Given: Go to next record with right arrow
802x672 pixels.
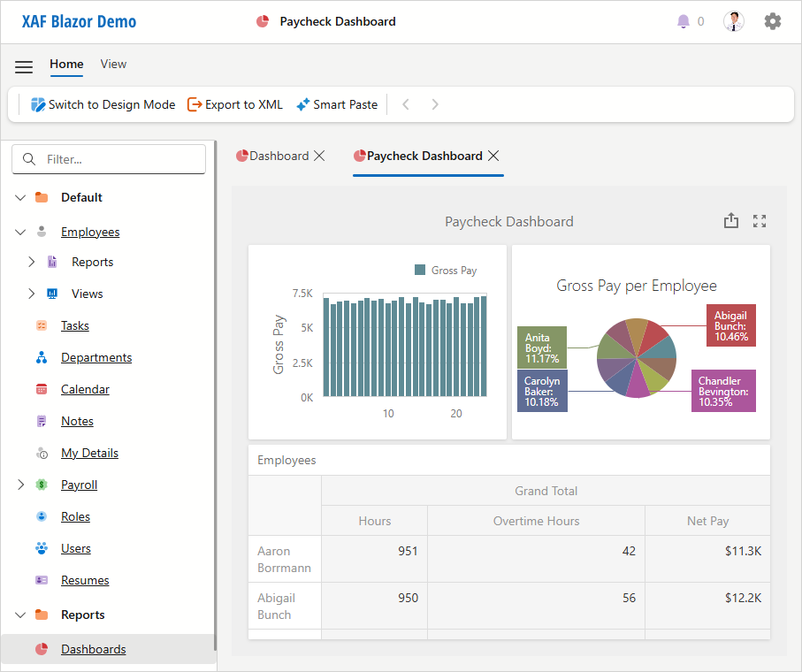Looking at the screenshot, I should pos(435,104).
